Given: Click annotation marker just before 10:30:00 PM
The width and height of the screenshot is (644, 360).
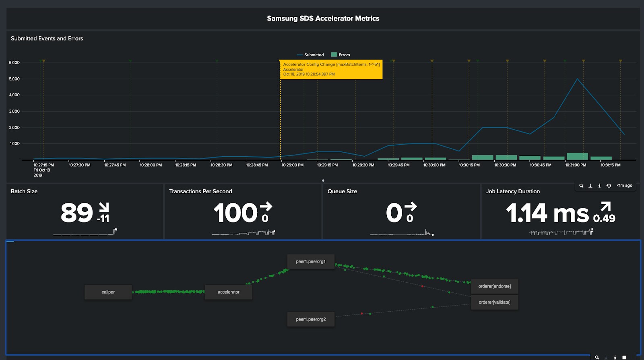Looking at the screenshot, I should [x=432, y=61].
